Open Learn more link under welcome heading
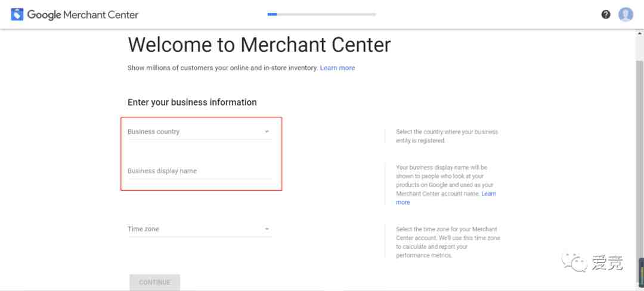The height and width of the screenshot is (291, 644). 337,68
